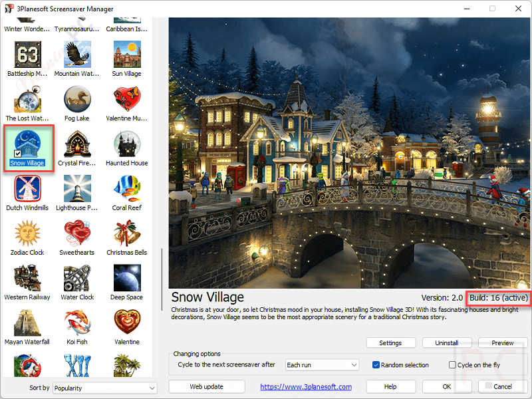Select the Mountain Waterfall eagle icon
Viewport: 532px width, 399px height.
click(x=77, y=55)
